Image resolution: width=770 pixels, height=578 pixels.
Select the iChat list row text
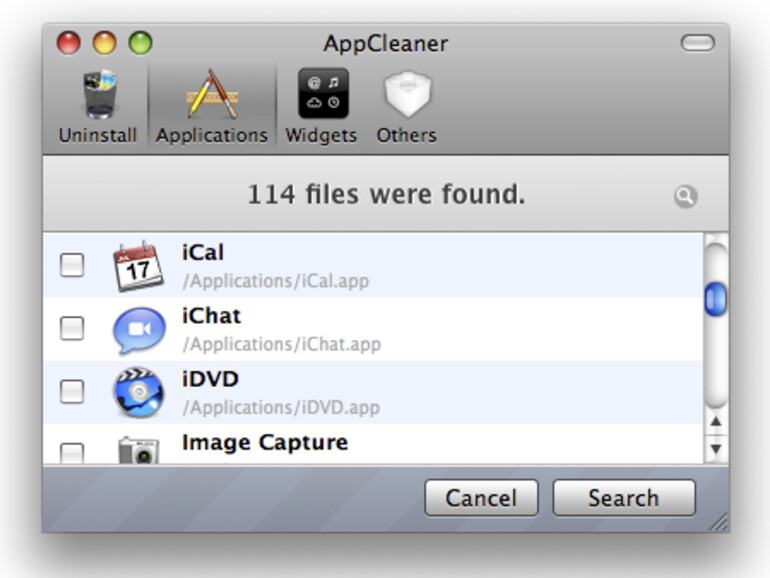tap(212, 316)
